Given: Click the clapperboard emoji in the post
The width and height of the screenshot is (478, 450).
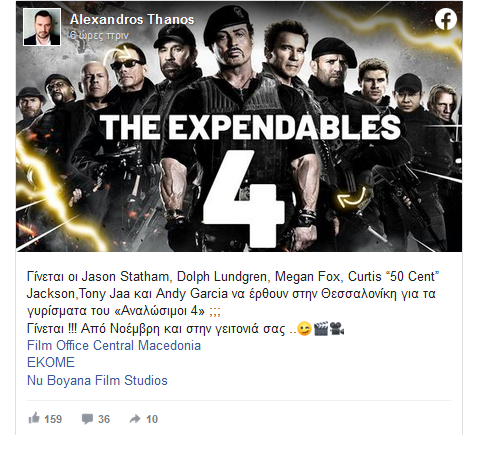Looking at the screenshot, I should coord(321,328).
